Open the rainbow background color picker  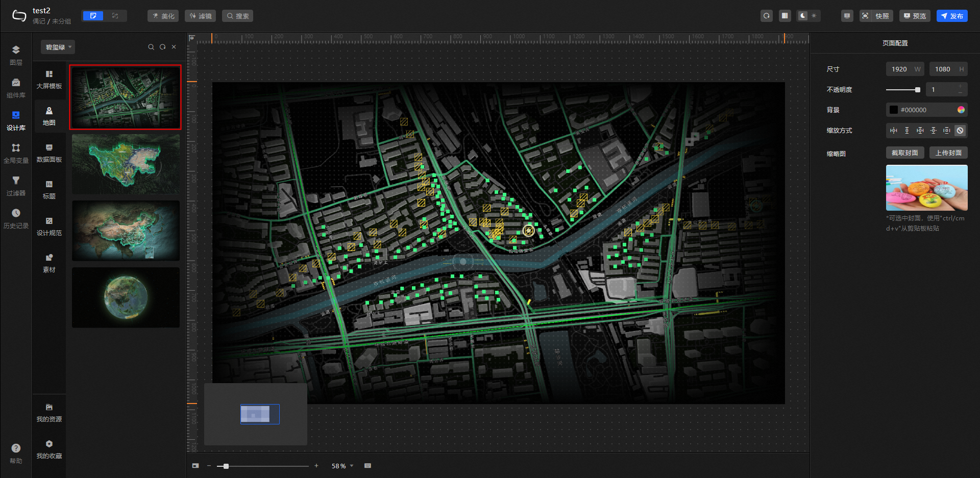[961, 110]
